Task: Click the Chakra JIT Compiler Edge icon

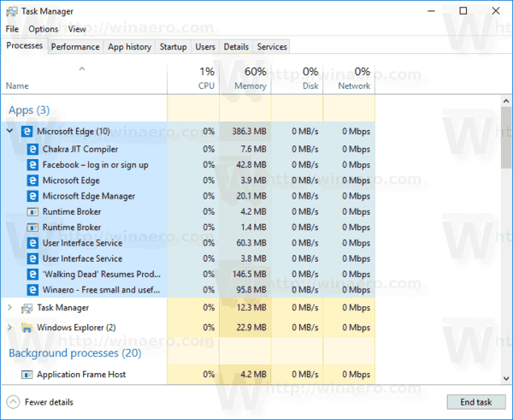Action: click(32, 150)
